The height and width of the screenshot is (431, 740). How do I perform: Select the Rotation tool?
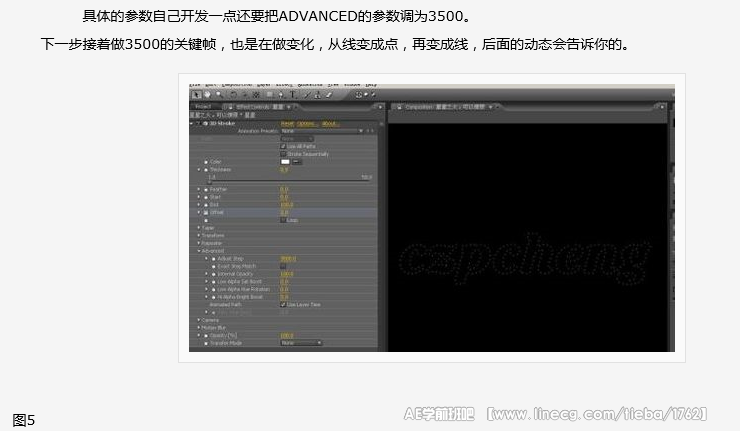point(234,95)
